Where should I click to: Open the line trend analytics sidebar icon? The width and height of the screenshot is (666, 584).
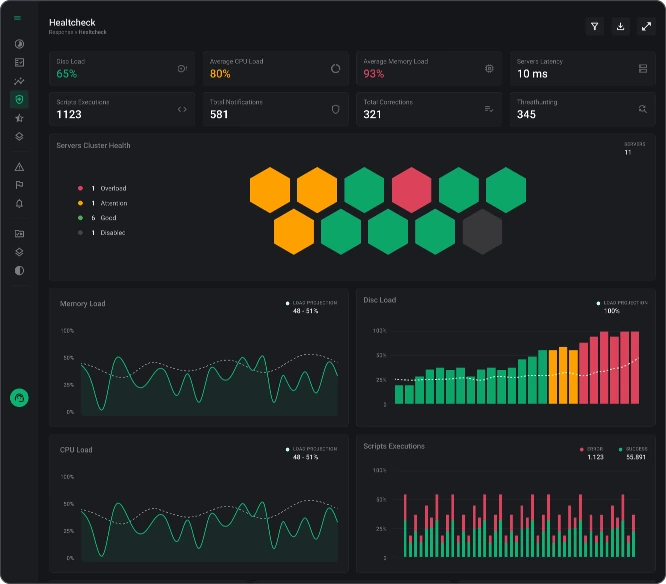[19, 81]
